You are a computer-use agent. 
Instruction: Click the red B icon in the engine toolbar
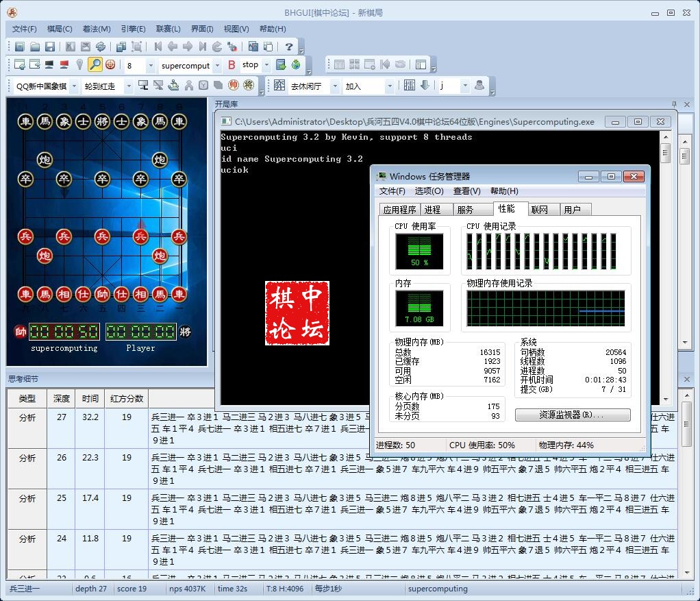[x=232, y=64]
